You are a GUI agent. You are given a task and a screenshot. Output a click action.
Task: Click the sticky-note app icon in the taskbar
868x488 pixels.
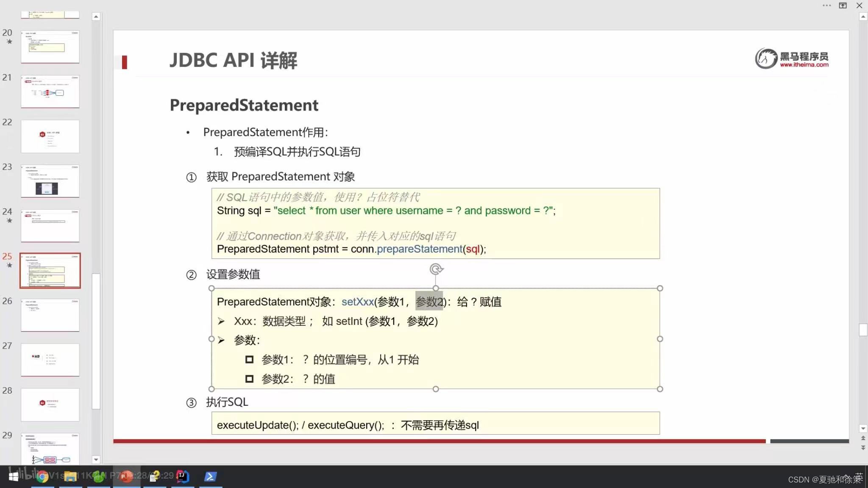point(153,476)
